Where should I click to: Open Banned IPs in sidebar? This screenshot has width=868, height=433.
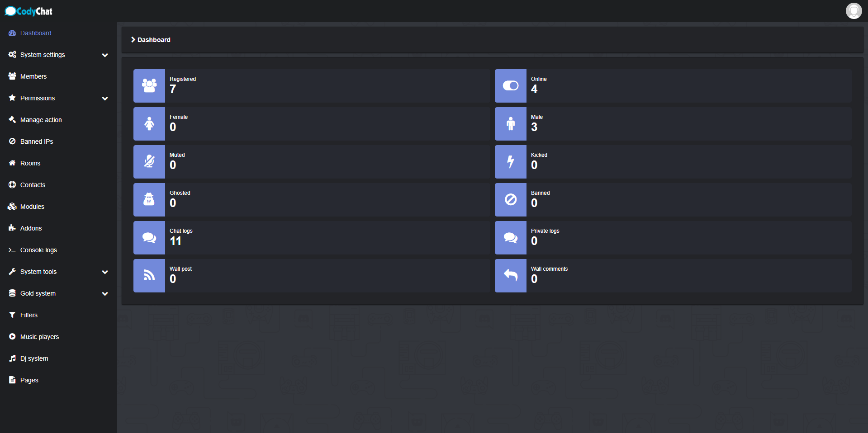[37, 141]
